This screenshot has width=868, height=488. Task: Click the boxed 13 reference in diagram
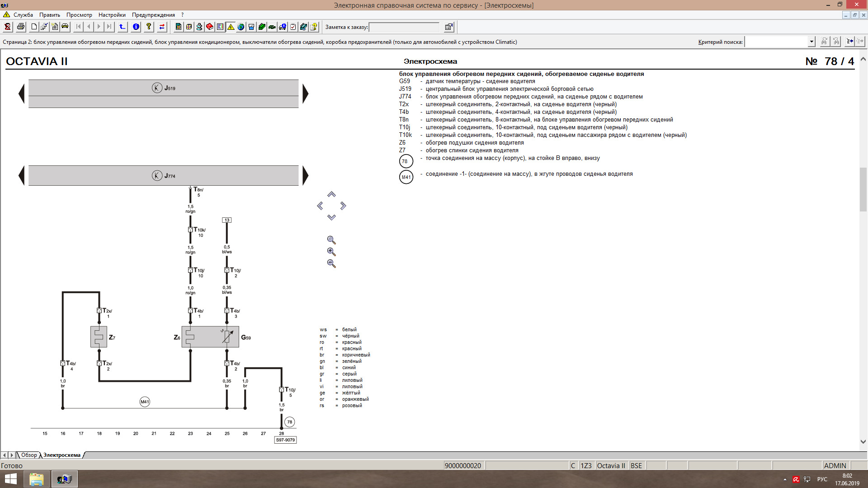(226, 220)
